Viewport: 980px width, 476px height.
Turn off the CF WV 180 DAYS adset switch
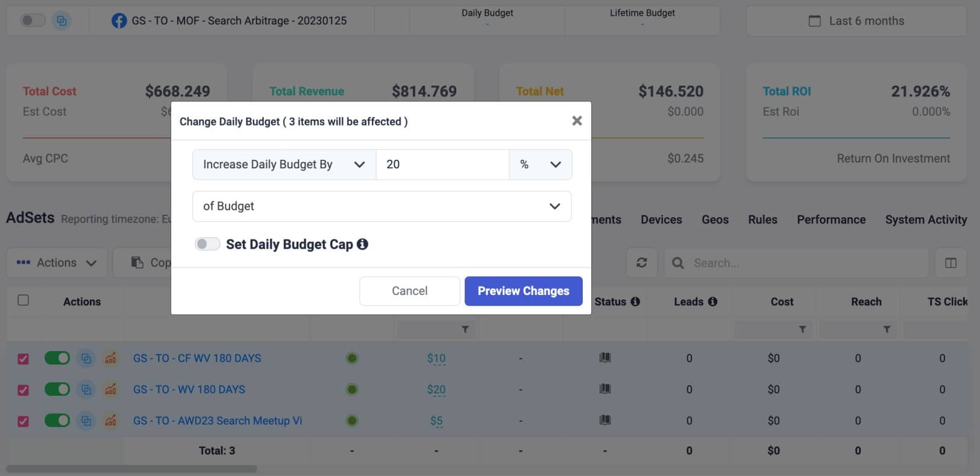pos(57,358)
